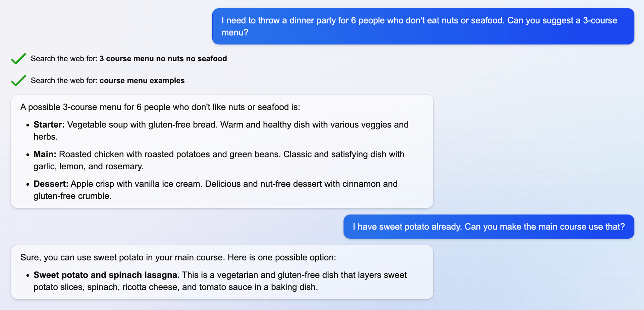Select the search query '3 course menu no nuts no seafood'
This screenshot has width=644, height=310.
point(163,58)
